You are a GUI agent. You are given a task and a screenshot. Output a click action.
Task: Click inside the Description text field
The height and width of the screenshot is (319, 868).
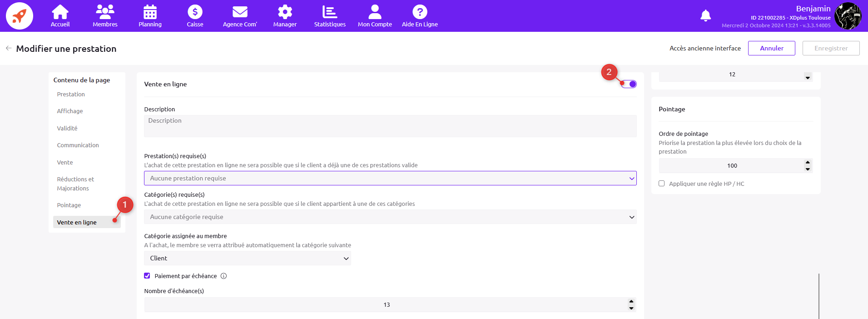click(390, 126)
